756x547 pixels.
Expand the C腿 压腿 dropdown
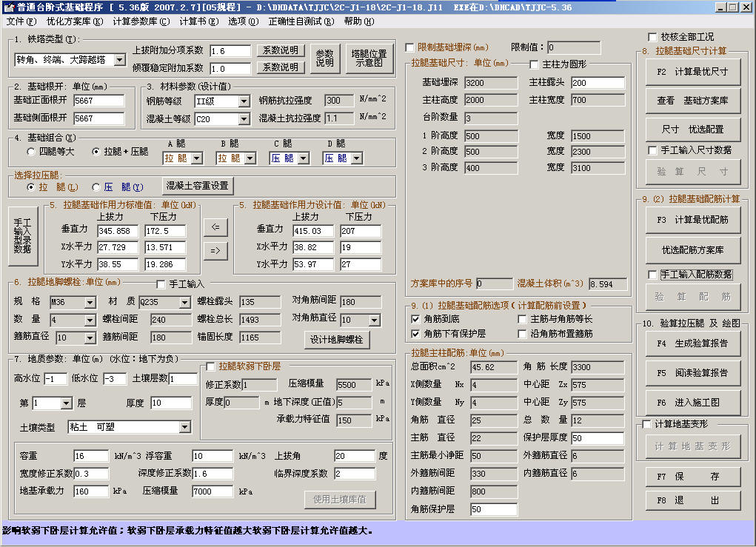coord(304,158)
